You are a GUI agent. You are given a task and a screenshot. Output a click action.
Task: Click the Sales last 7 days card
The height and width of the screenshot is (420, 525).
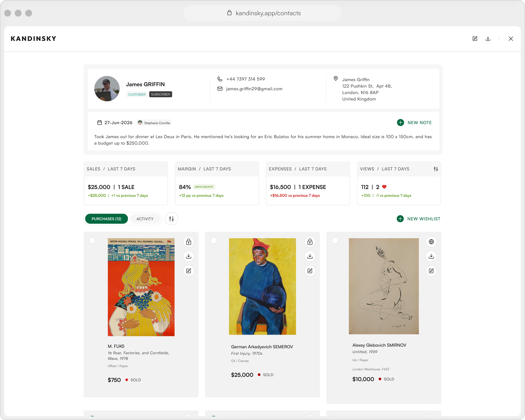(126, 183)
